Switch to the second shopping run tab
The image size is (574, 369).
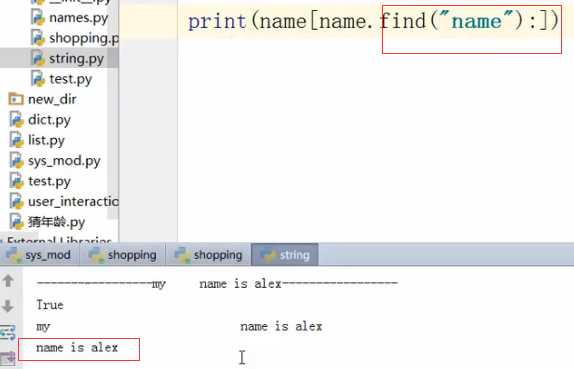coord(208,255)
